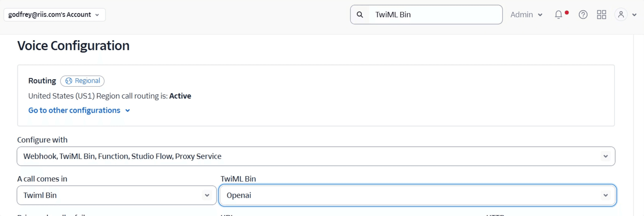
Task: Open the user profile avatar
Action: coord(621,15)
